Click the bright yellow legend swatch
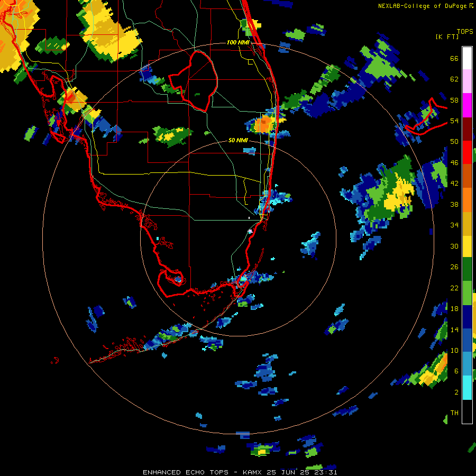Screen dimensions: 476x476 click(x=467, y=246)
